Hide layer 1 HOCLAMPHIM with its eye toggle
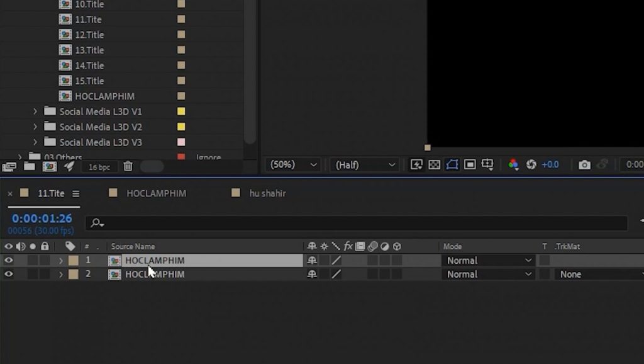 coord(9,260)
